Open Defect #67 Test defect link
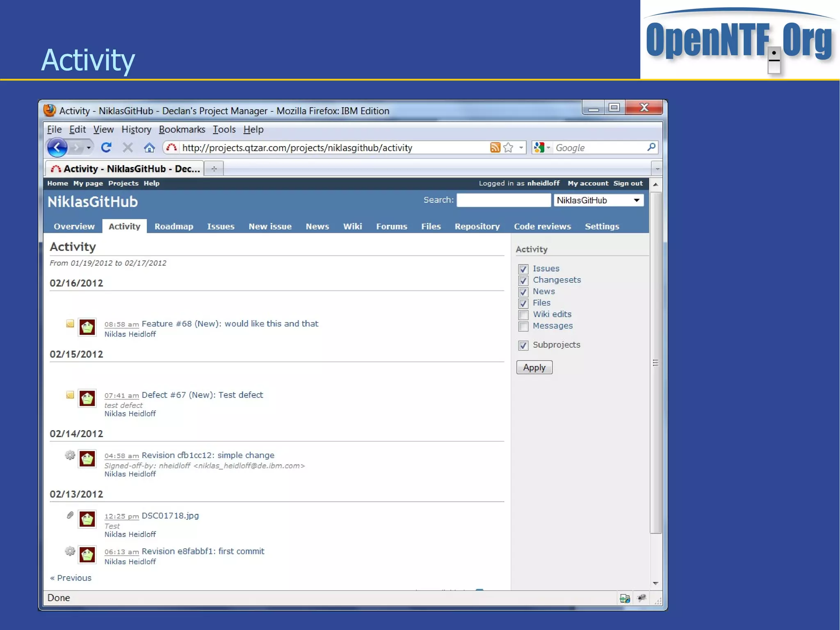The height and width of the screenshot is (630, 840). 202,395
